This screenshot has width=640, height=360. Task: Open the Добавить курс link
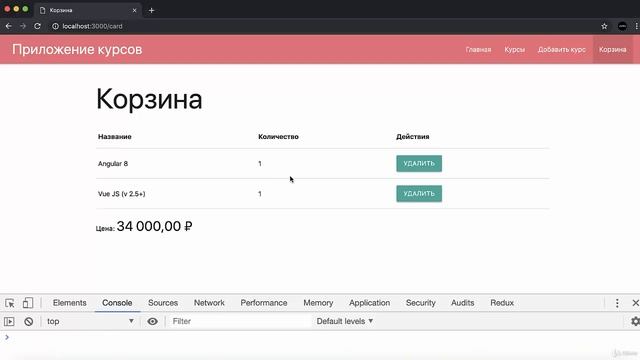click(x=562, y=49)
